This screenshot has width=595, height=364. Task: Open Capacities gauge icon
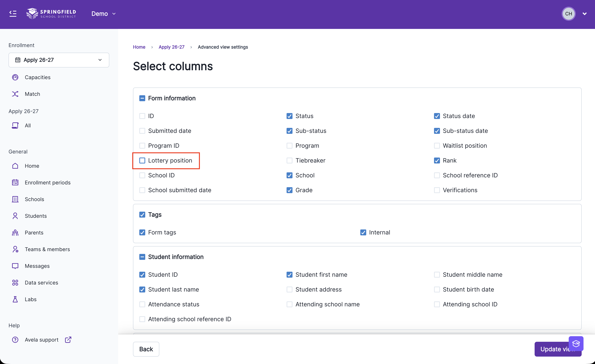pyautogui.click(x=15, y=77)
